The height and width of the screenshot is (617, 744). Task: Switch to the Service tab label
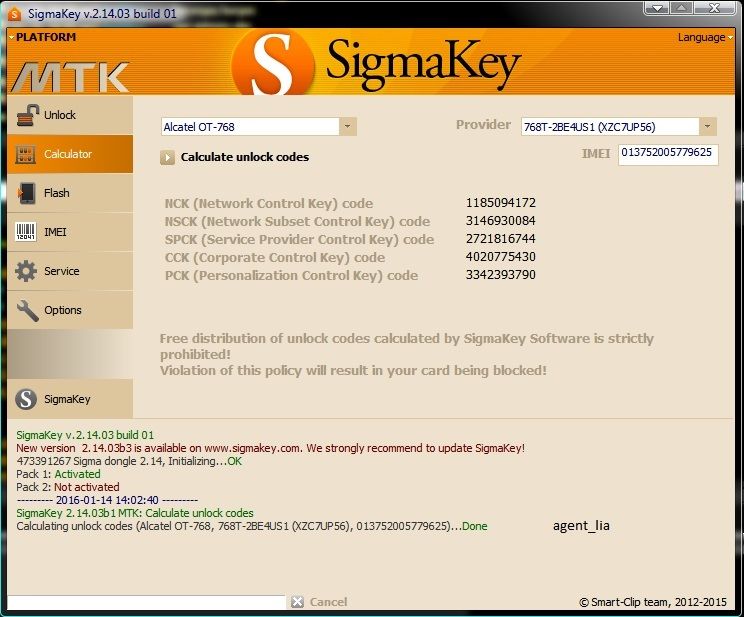click(x=62, y=271)
